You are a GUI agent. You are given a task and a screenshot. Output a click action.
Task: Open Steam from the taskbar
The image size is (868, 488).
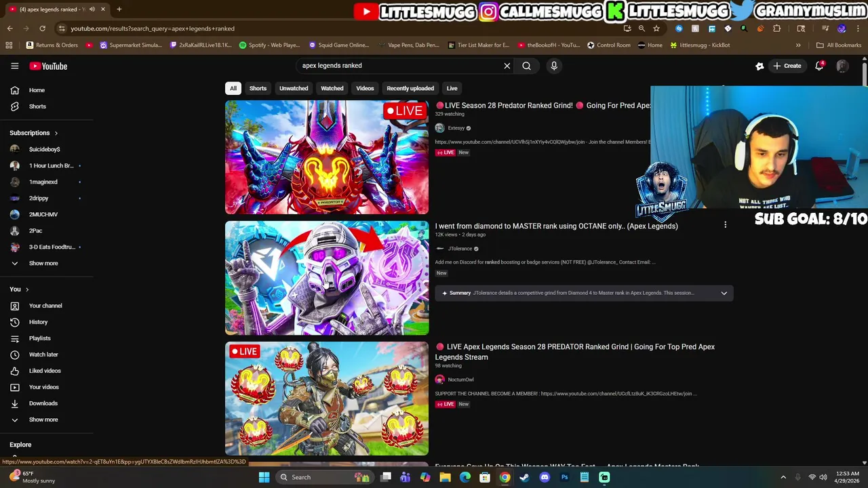click(524, 477)
